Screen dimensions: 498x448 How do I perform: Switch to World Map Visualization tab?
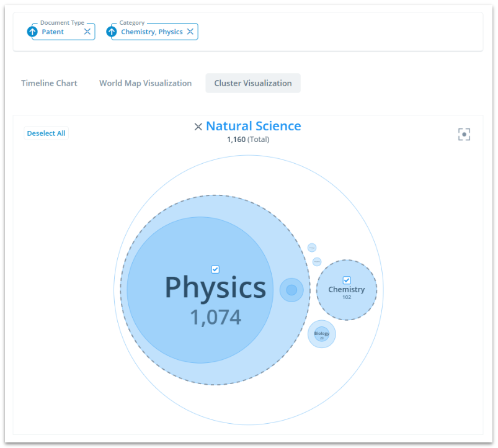pos(146,83)
